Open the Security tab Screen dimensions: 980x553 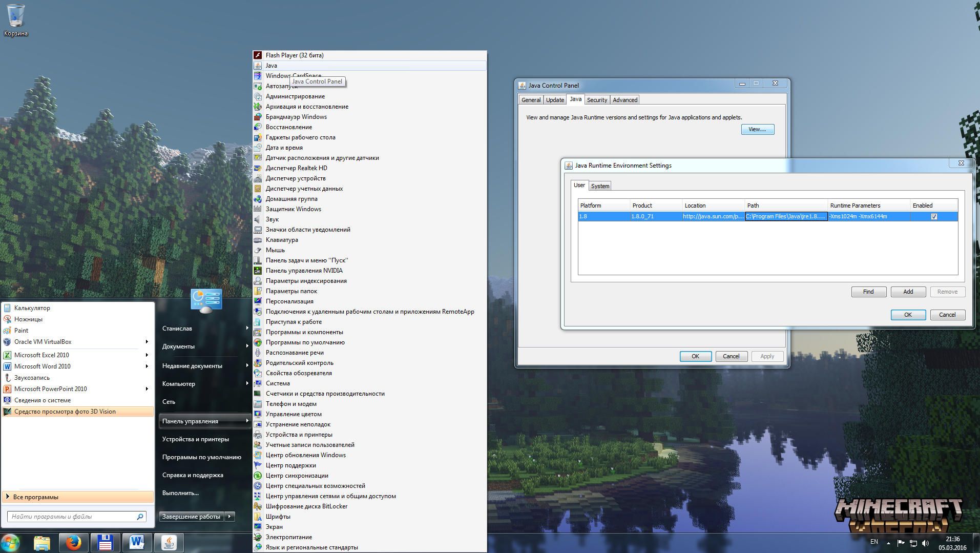[597, 100]
